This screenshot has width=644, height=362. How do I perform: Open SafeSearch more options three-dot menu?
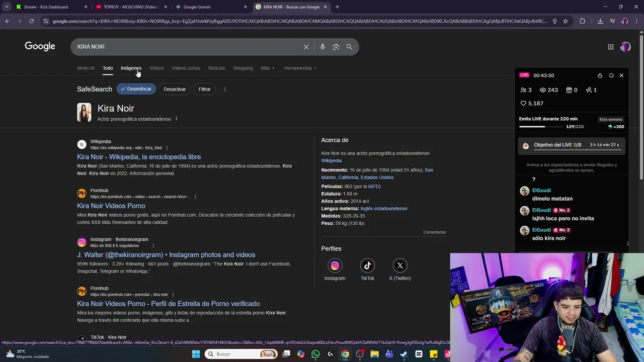pyautogui.click(x=224, y=89)
